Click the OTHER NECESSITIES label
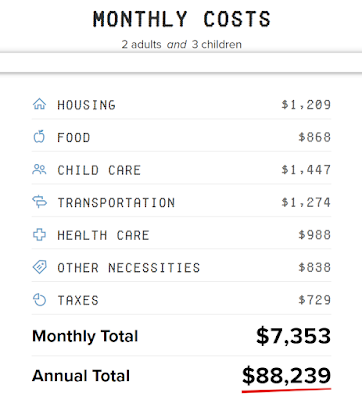 129,267
